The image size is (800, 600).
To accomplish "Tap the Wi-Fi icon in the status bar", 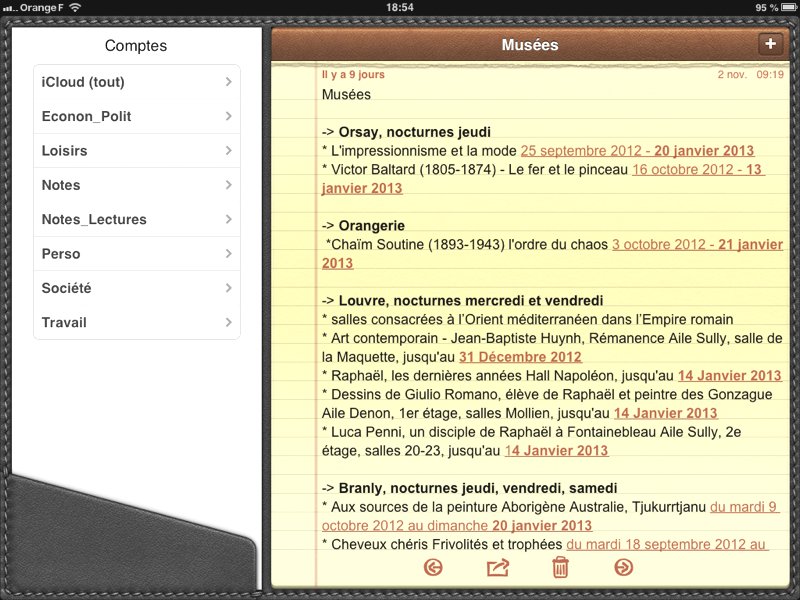I will point(75,7).
